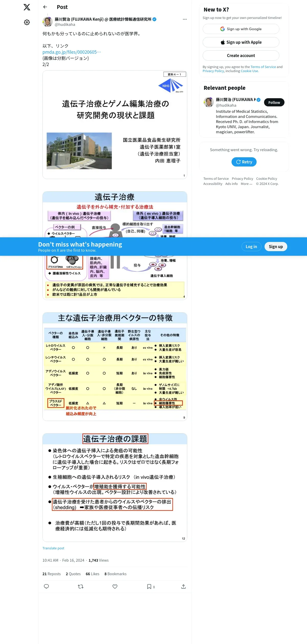Open Terms of Service in the signup notice

263,67
